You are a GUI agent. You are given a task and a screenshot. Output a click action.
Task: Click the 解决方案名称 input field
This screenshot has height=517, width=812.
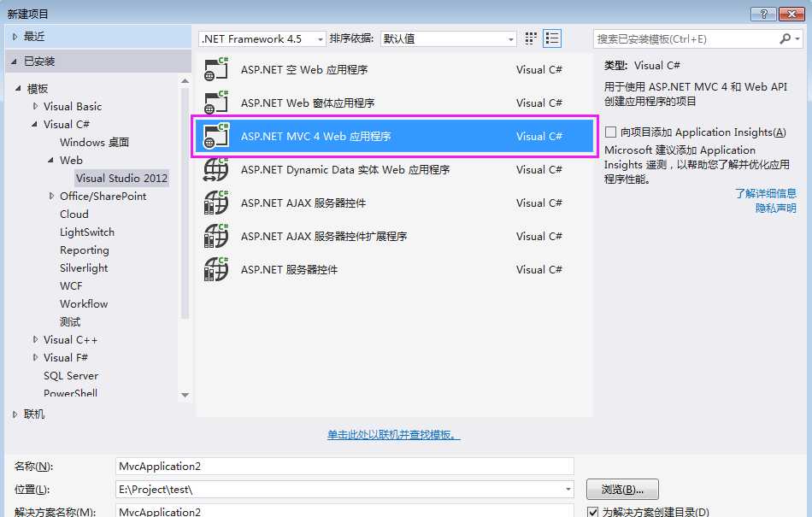click(344, 511)
